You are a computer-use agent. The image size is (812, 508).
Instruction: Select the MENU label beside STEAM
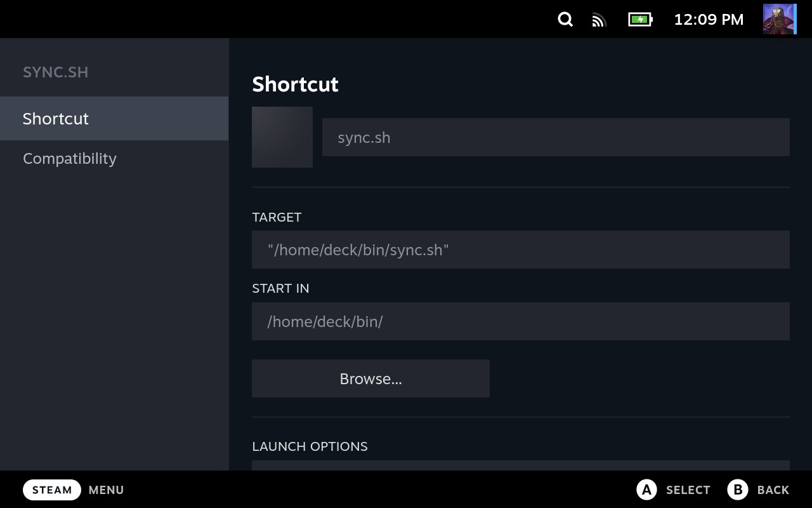pyautogui.click(x=106, y=490)
